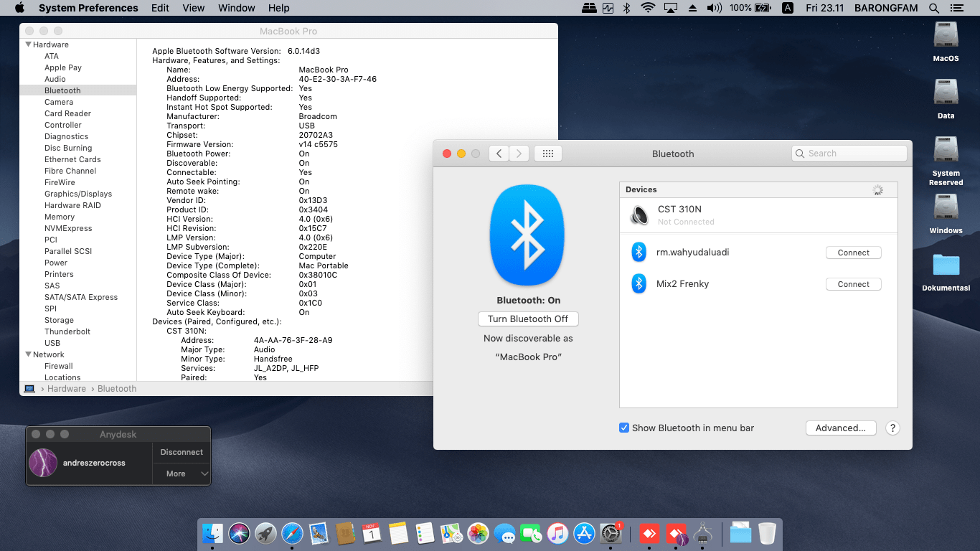Open the Trash in the Dock
Screen dimensions: 980x551
point(767,533)
